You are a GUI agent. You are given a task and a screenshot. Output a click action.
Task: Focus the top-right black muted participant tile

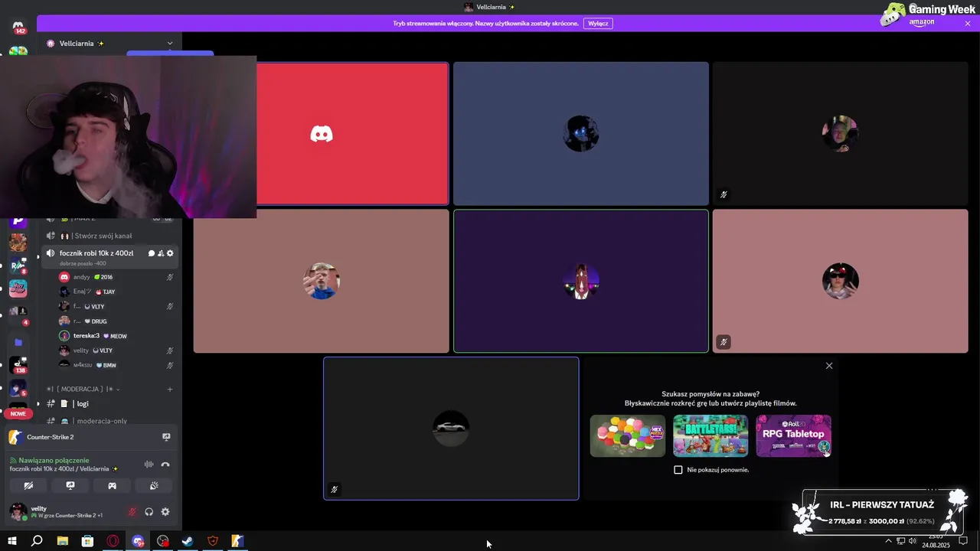click(x=840, y=134)
